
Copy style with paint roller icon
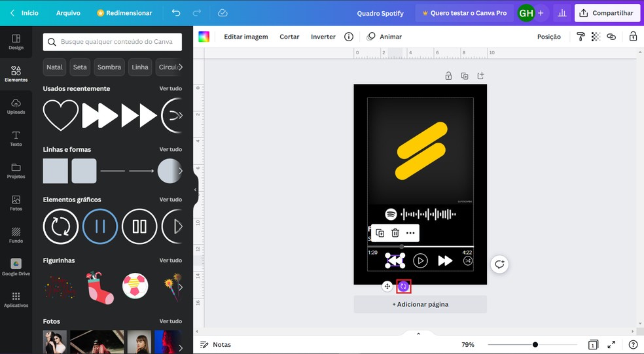[581, 37]
